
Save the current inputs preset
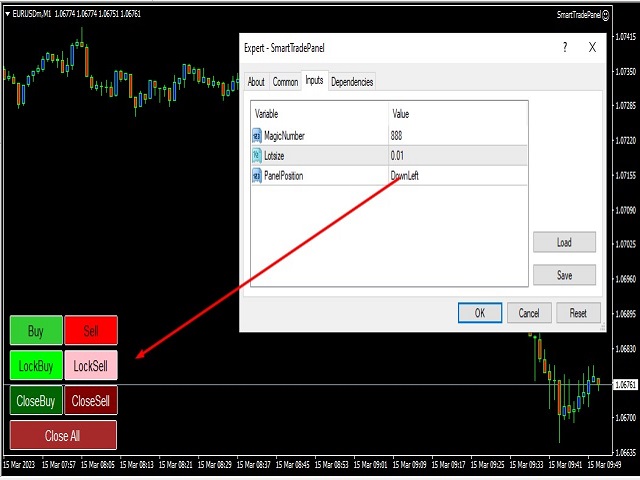(x=564, y=275)
